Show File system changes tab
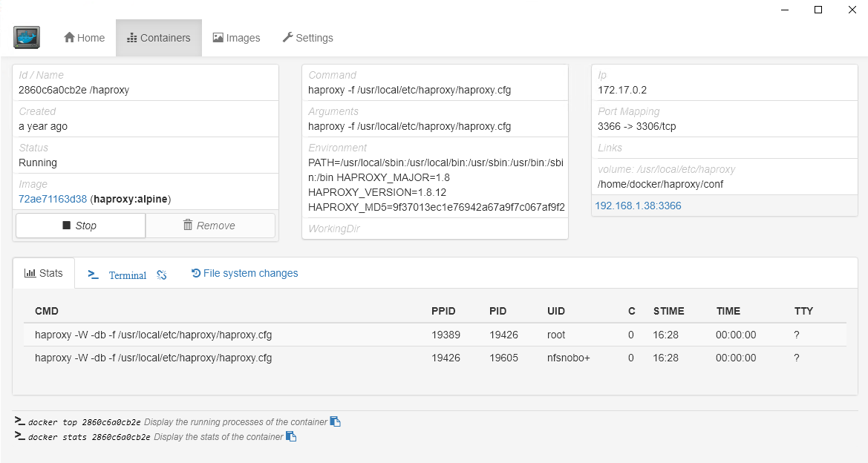 (x=245, y=273)
